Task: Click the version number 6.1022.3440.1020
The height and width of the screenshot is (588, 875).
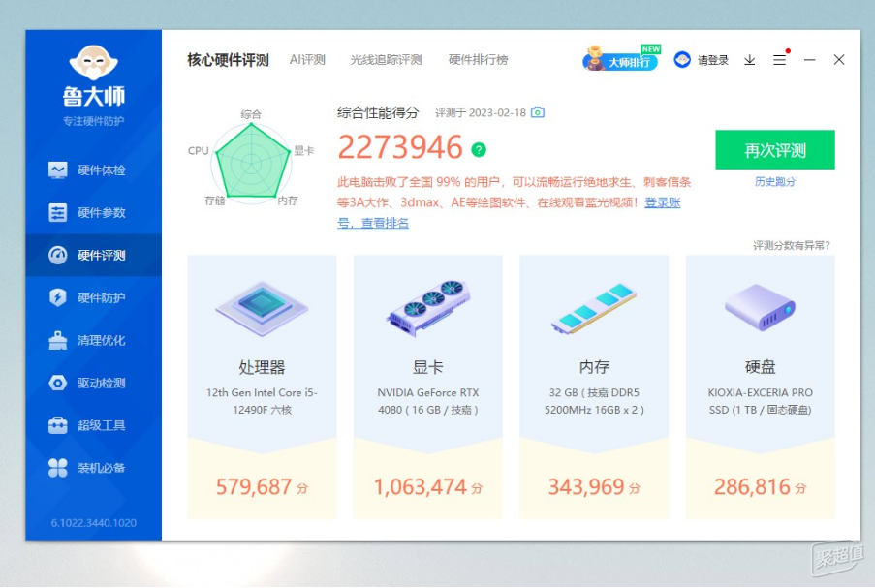Action: tap(94, 523)
